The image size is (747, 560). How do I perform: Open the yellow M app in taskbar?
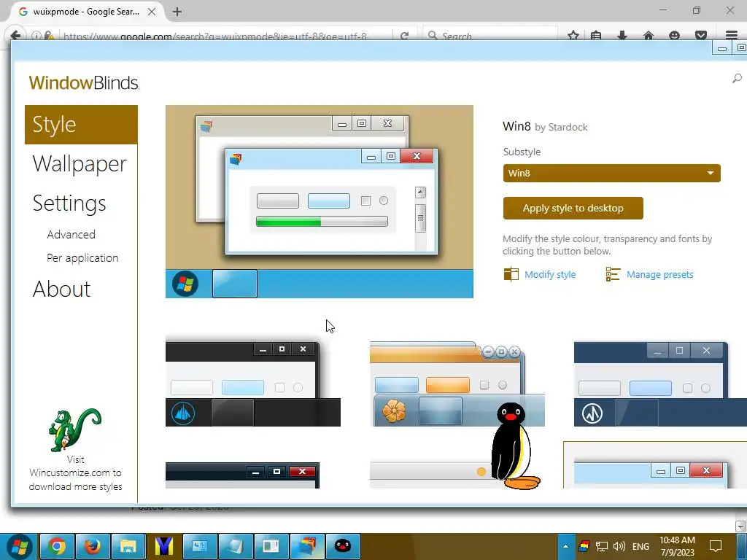click(164, 546)
